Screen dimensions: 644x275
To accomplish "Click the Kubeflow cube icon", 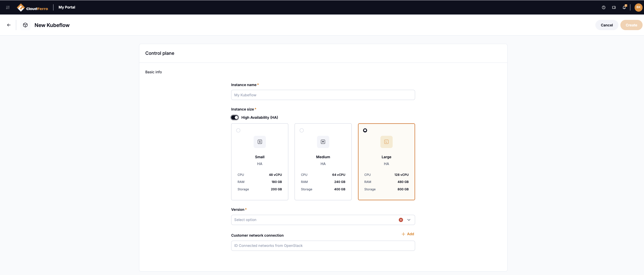I will click(x=25, y=25).
